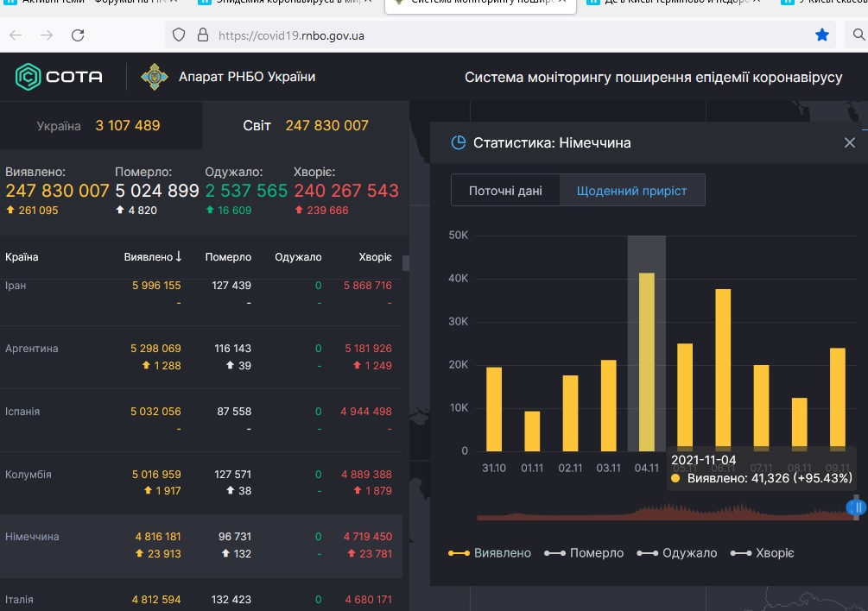The height and width of the screenshot is (611, 868).
Task: Close the Німеччина statistics panel
Action: [x=849, y=142]
